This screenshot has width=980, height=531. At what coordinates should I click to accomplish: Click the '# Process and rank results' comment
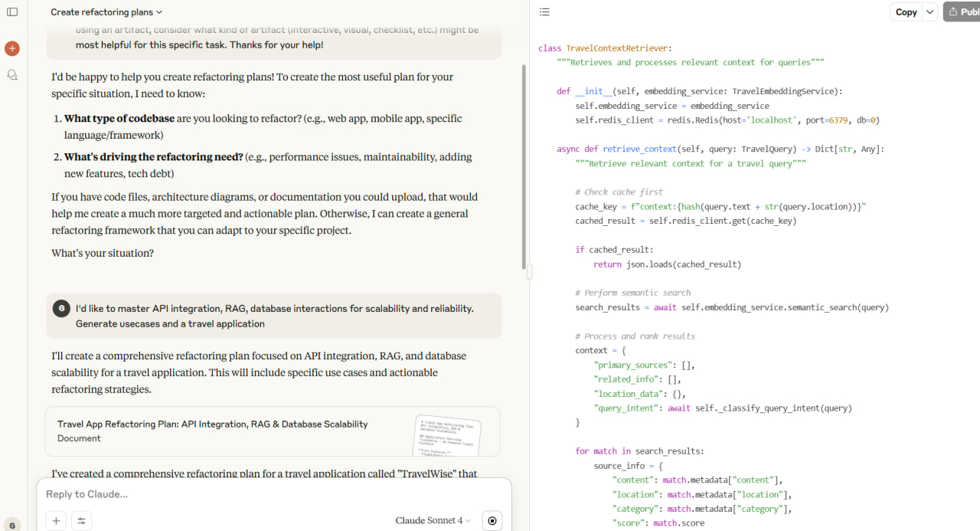(x=635, y=336)
